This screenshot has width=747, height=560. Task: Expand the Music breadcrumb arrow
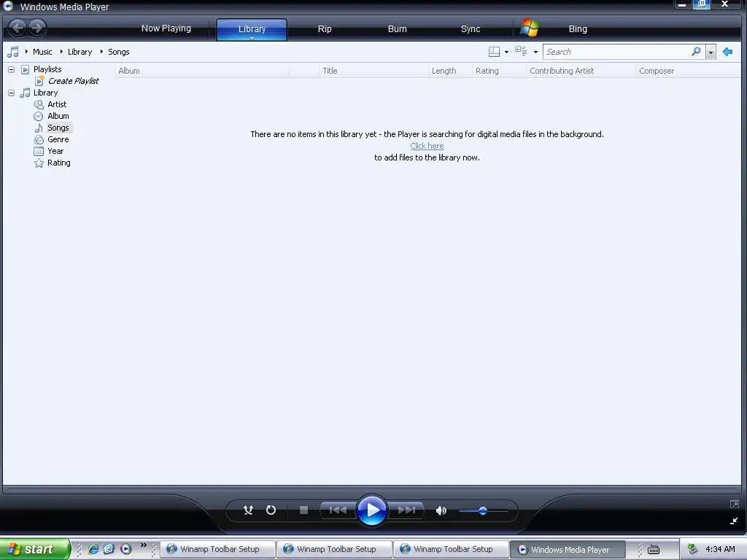point(26,52)
